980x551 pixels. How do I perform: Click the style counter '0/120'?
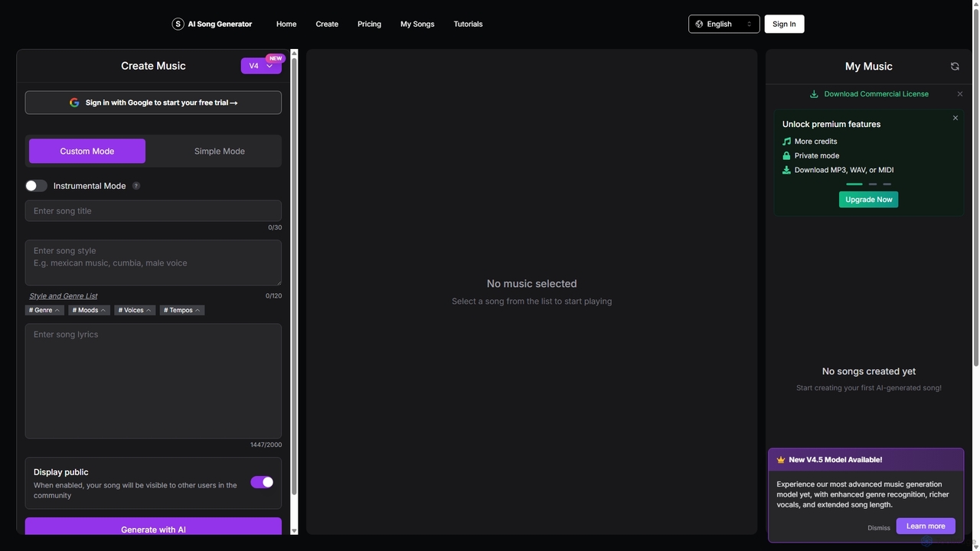[x=273, y=295]
